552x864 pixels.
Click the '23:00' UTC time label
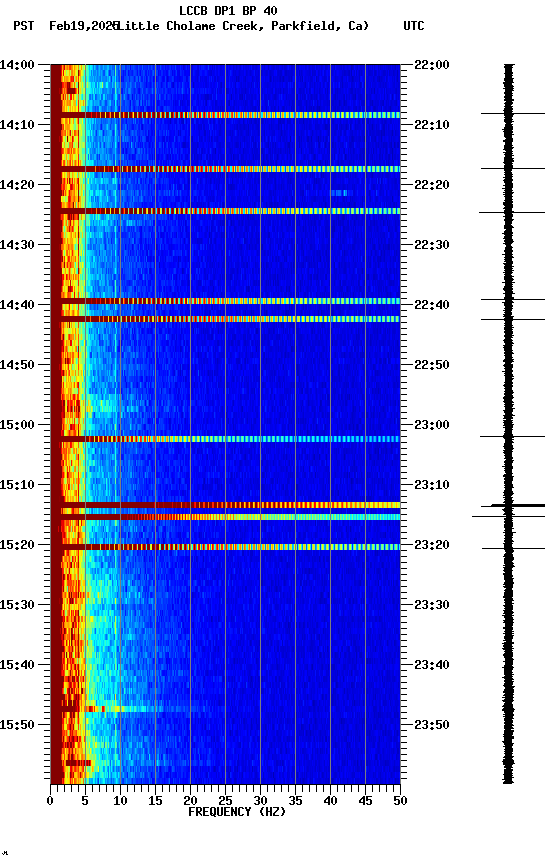432,425
